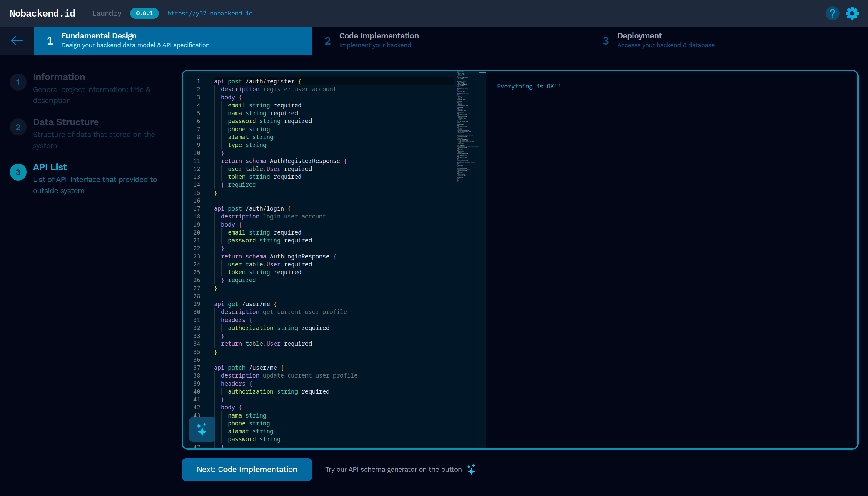The height and width of the screenshot is (496, 868).
Task: Click 'return schema AuthLoginResponse' line
Action: 278,256
